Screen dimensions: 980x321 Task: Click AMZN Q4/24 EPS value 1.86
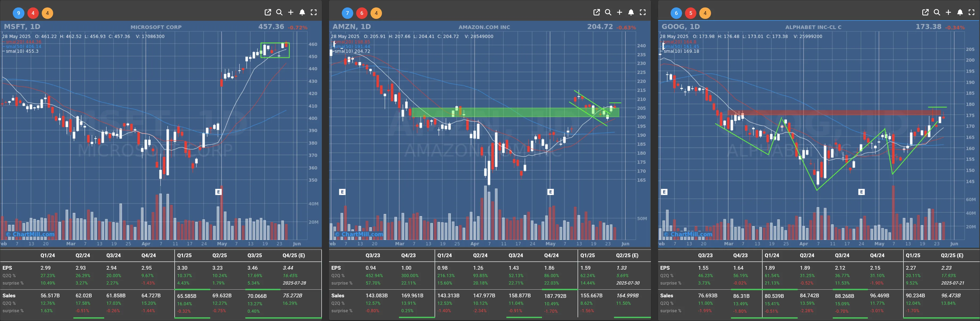[549, 268]
